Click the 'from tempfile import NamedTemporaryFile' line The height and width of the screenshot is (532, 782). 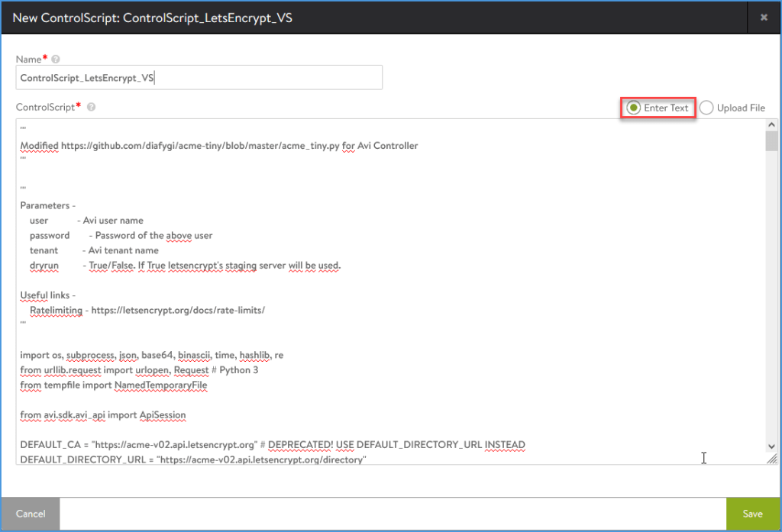click(x=113, y=385)
